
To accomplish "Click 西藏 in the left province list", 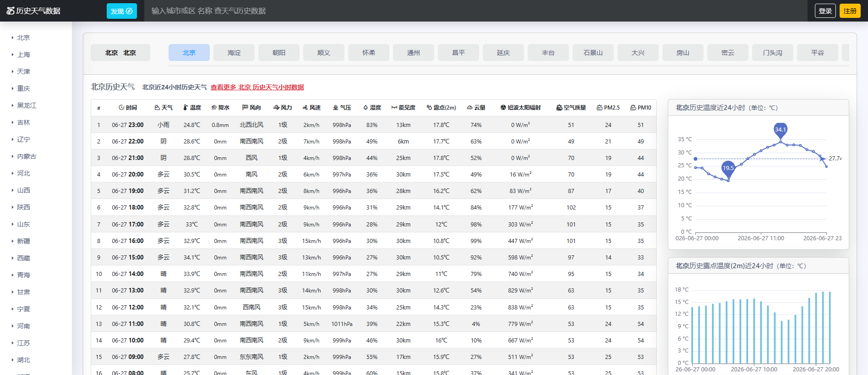I will [x=23, y=258].
